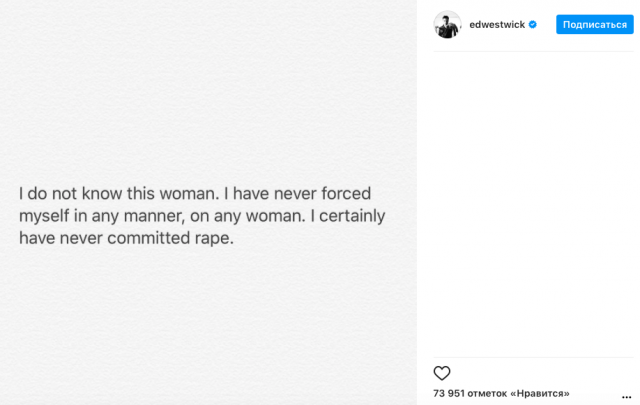The height and width of the screenshot is (405, 640).
Task: Select the round avatar in the header
Action: click(x=447, y=25)
